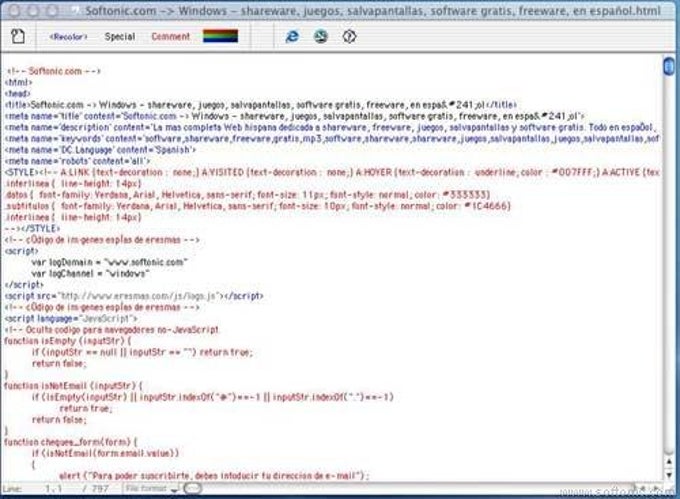Click the vertical scrollbar thumb at top
Image resolution: width=680 pixels, height=499 pixels.
point(669,67)
